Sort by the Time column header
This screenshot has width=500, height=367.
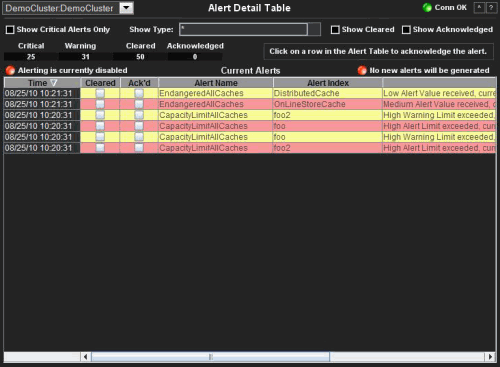click(x=42, y=83)
